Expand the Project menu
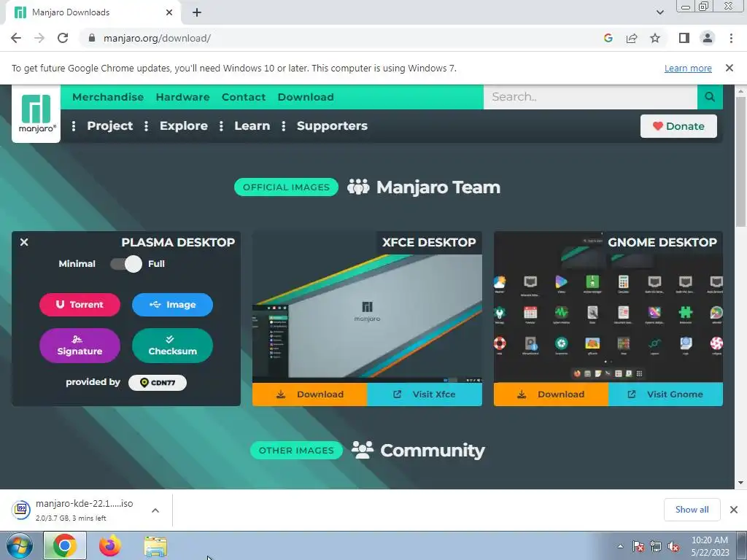Viewport: 747px width, 560px height. click(110, 125)
